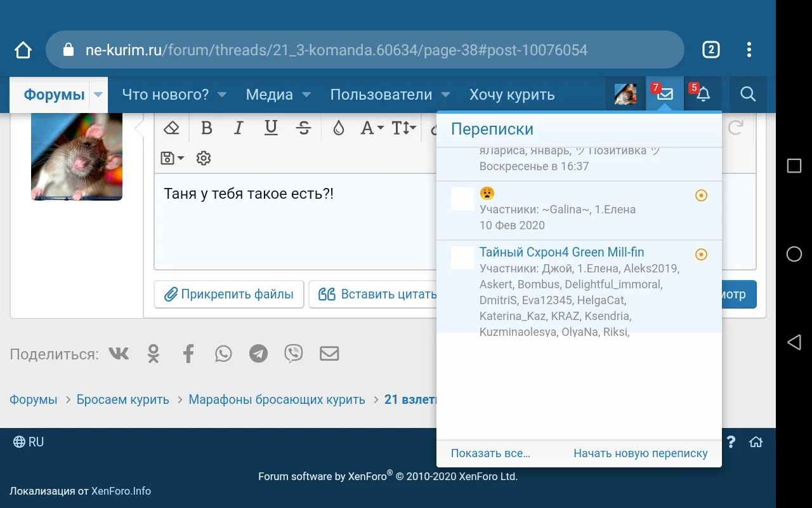
Task: Open your profile via the rat avatar
Action: [625, 94]
